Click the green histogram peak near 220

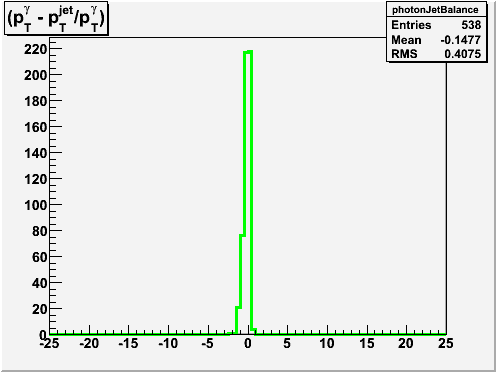[248, 52]
